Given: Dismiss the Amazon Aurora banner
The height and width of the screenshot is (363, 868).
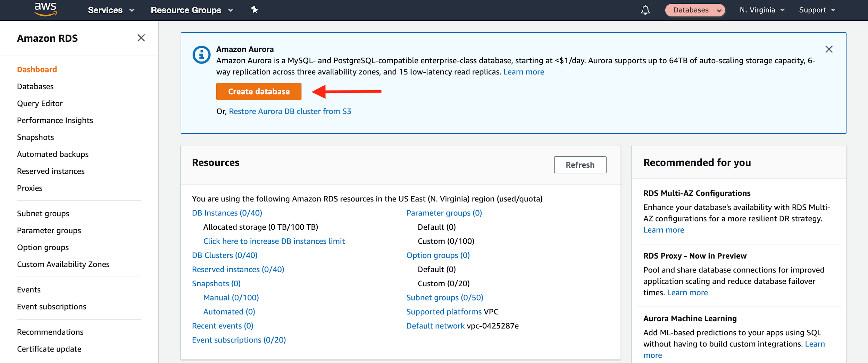Looking at the screenshot, I should click(x=829, y=49).
